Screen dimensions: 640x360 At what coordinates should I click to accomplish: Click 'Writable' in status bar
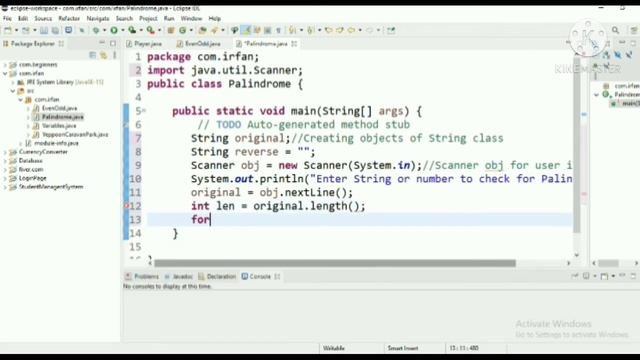333,348
